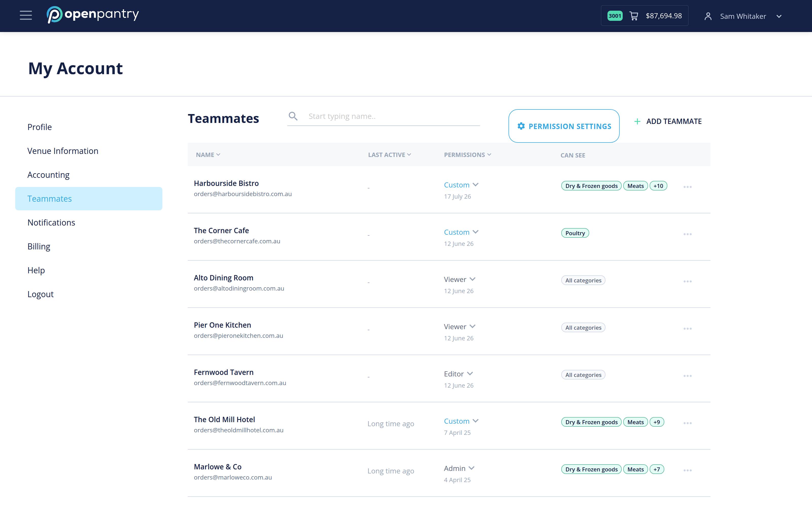Screen dimensions: 812x508
Task: Click Harbourside Bistro's Meats tag
Action: click(x=635, y=186)
